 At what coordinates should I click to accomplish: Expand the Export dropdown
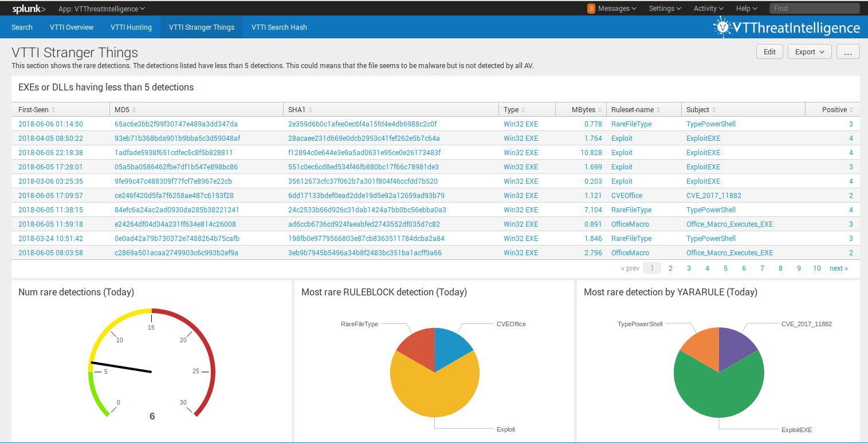tap(809, 52)
